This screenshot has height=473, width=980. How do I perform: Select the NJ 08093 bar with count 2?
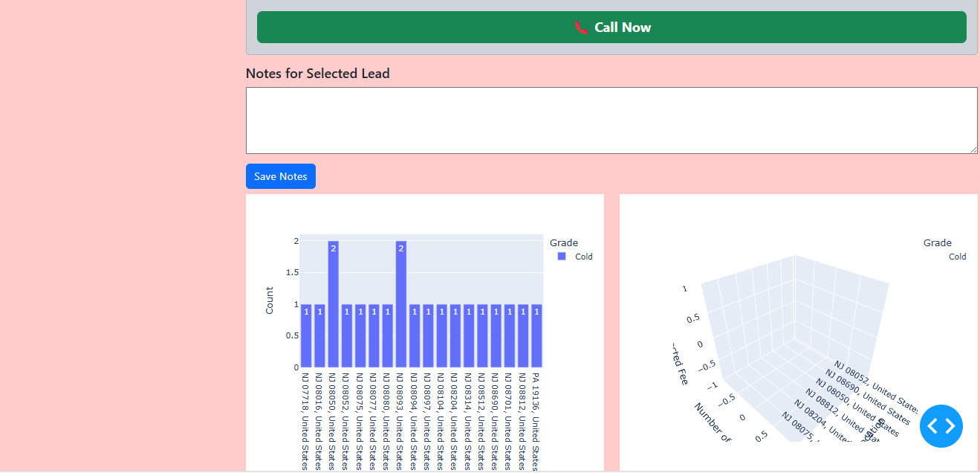point(401,305)
